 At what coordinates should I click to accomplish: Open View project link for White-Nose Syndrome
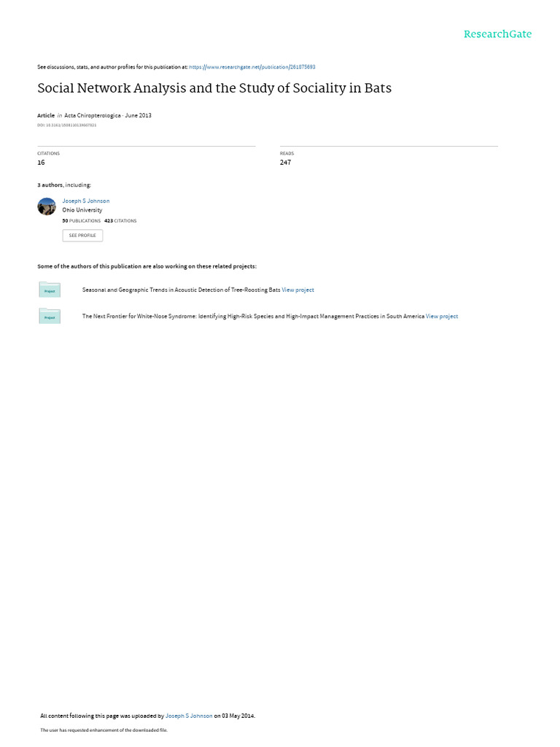(441, 317)
